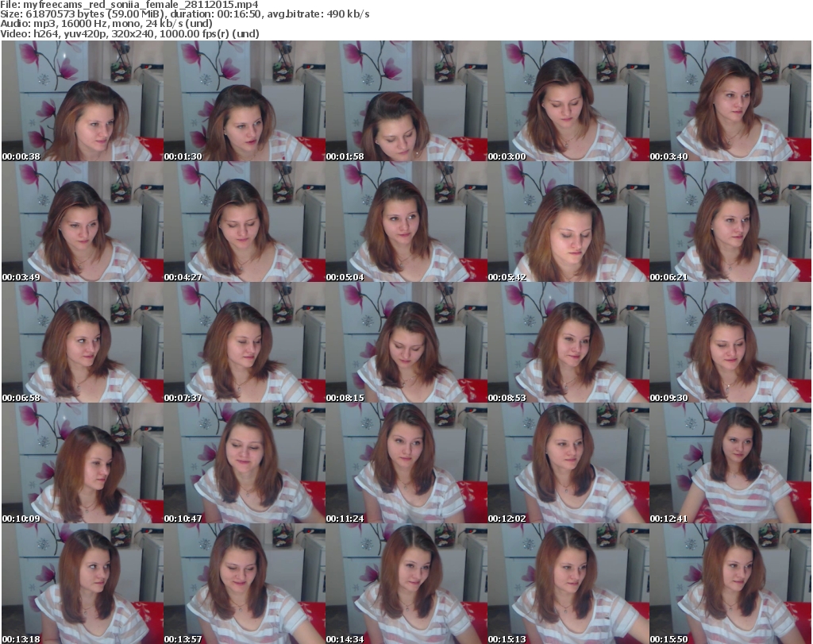Choose the still at 00:12:41
This screenshot has width=813, height=644.
point(730,464)
